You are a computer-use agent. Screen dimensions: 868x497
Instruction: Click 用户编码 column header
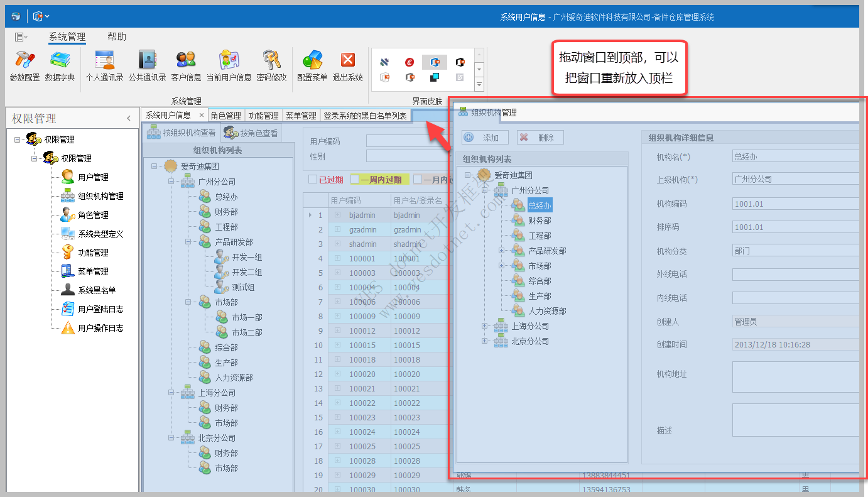click(x=359, y=200)
